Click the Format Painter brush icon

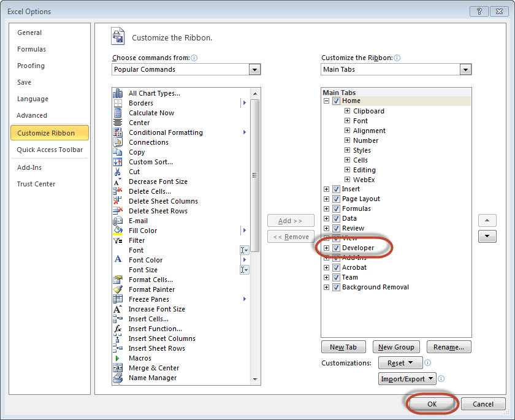[118, 289]
